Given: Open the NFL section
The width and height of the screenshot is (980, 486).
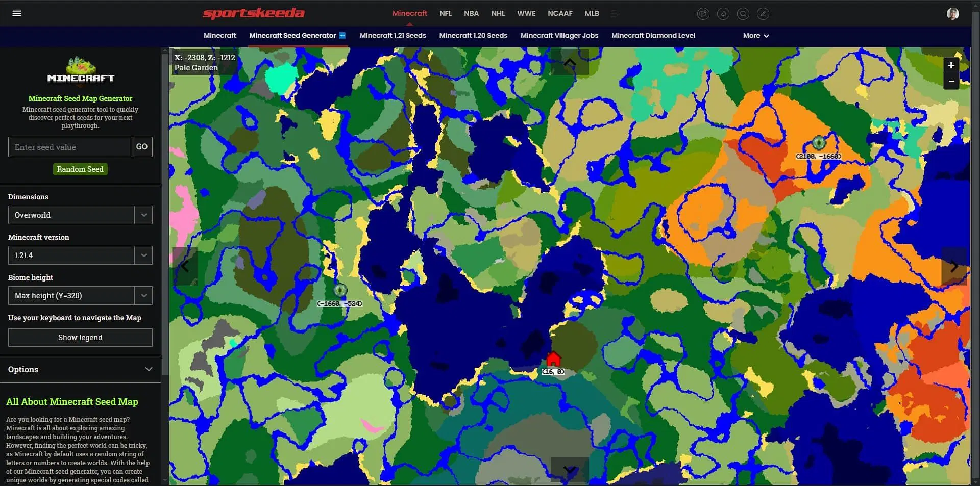Looking at the screenshot, I should click(x=446, y=13).
